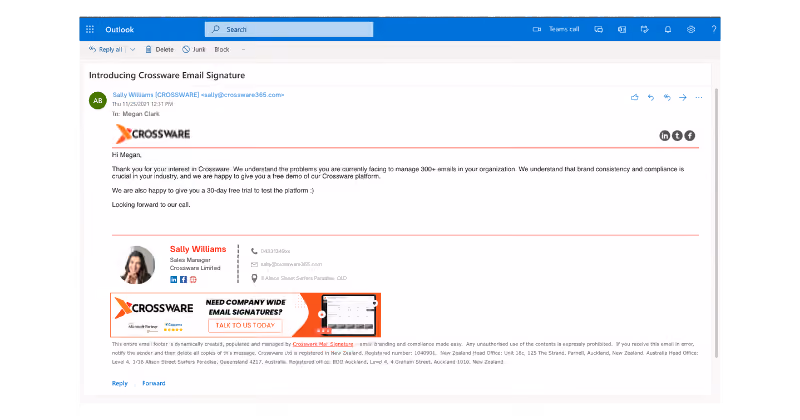Click the Crossware logo in email header
This screenshot has width=800, height=420.
pos(153,134)
